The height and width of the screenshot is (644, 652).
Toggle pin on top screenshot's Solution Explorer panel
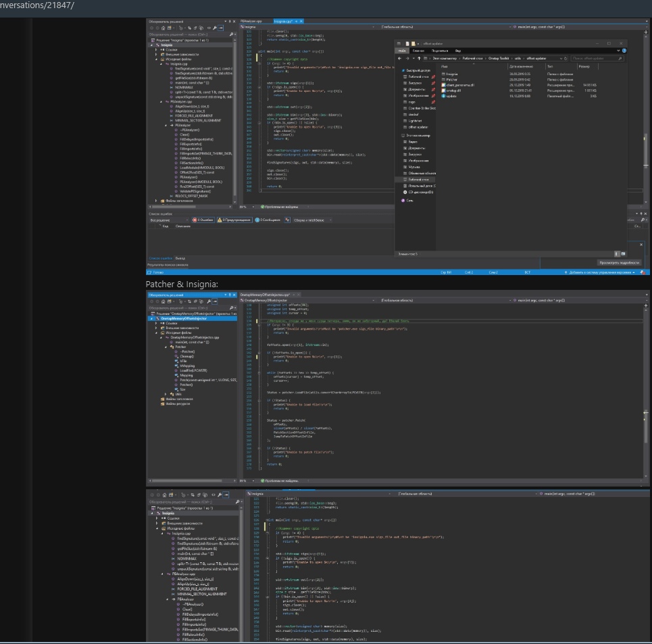(x=230, y=22)
